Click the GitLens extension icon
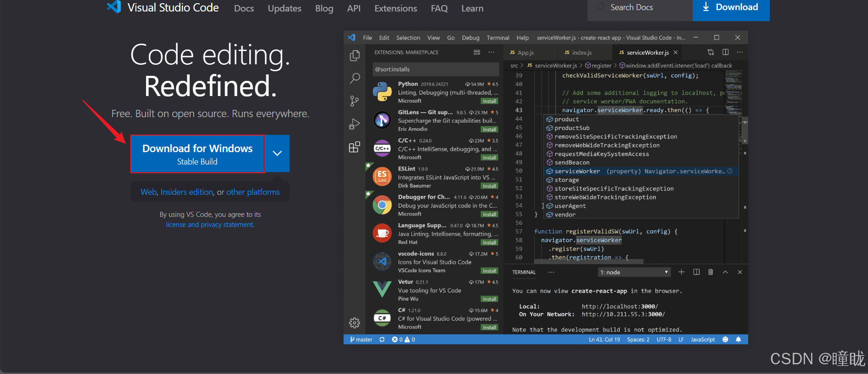Screen dimensions: 868x374 pos(382,120)
